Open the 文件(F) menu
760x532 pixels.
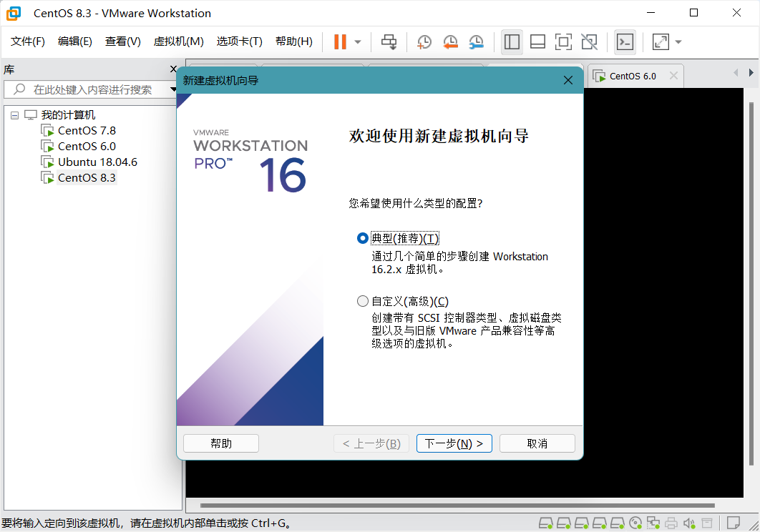point(28,41)
